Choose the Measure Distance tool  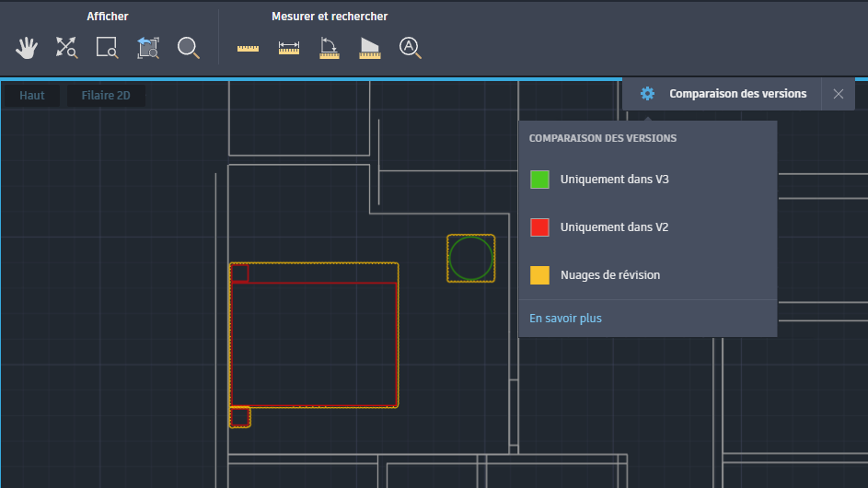click(288, 48)
